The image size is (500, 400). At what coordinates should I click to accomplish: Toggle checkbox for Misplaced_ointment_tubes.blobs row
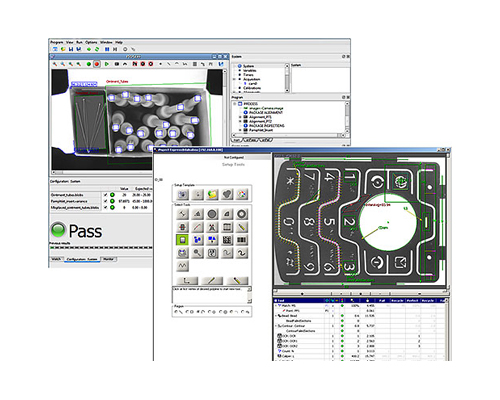coord(105,207)
